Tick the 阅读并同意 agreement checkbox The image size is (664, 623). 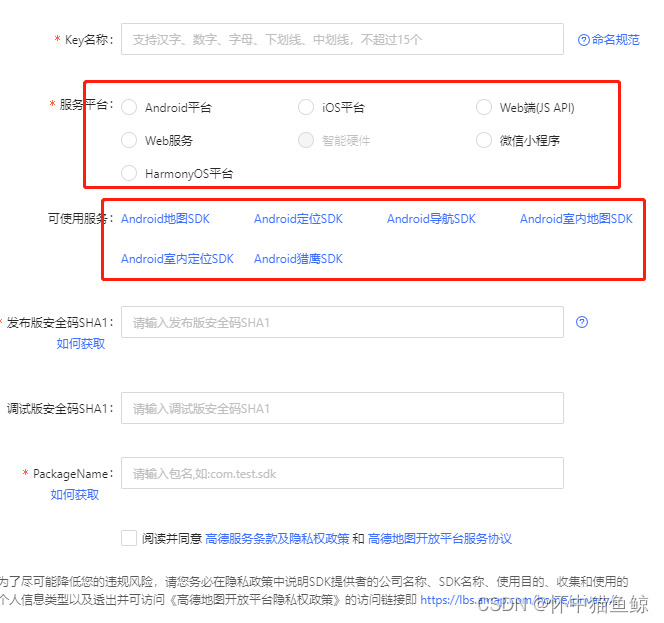point(129,538)
